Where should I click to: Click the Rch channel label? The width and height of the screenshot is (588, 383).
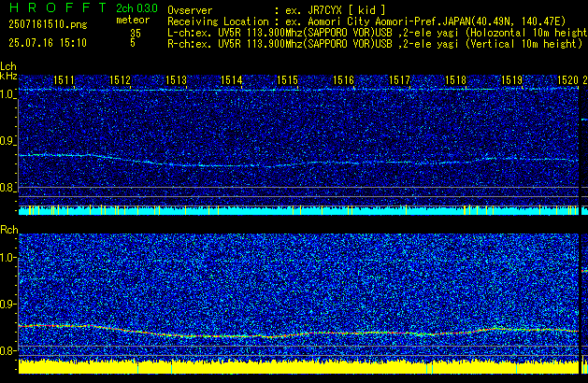[9, 230]
